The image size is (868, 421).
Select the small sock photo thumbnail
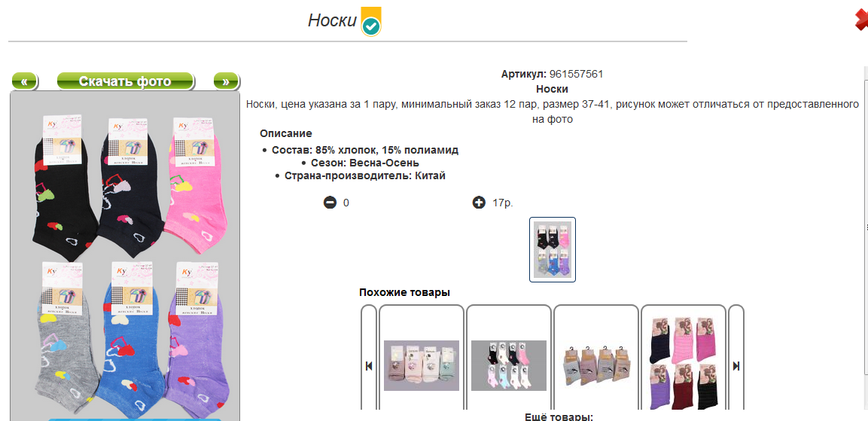553,249
